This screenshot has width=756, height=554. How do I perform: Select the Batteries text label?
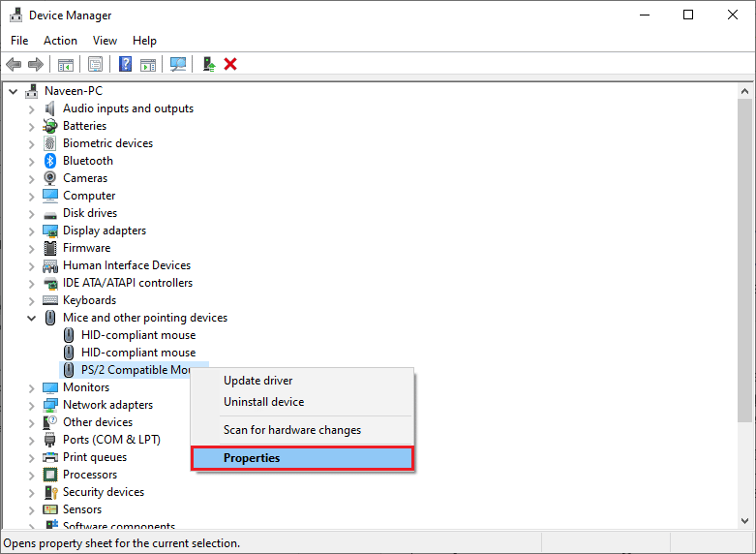tap(84, 126)
